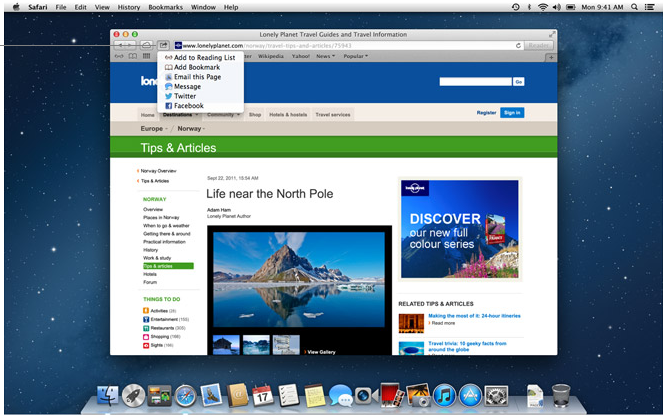Screen dimensions: 663x416
Task: Open the Shop navigation tab
Action: coord(255,115)
